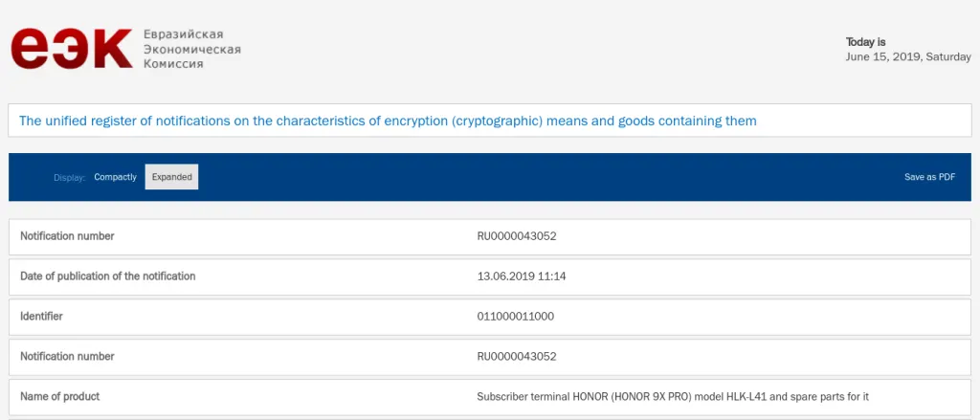The width and height of the screenshot is (980, 420).
Task: Click the Евразийская Экономическая Комиссия logo text
Action: pyautogui.click(x=190, y=49)
